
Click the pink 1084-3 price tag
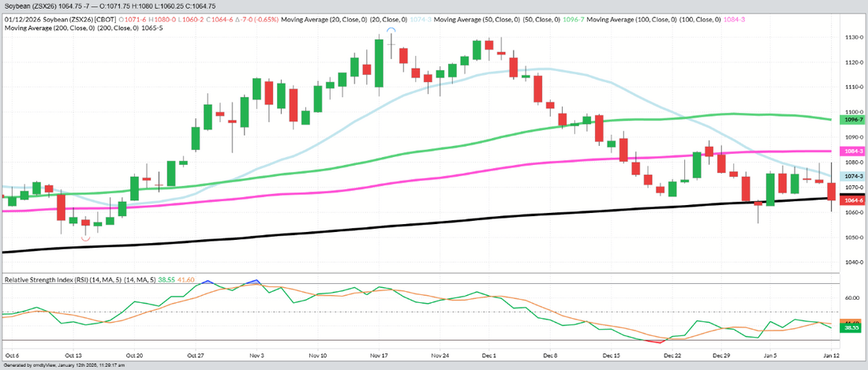(x=851, y=151)
